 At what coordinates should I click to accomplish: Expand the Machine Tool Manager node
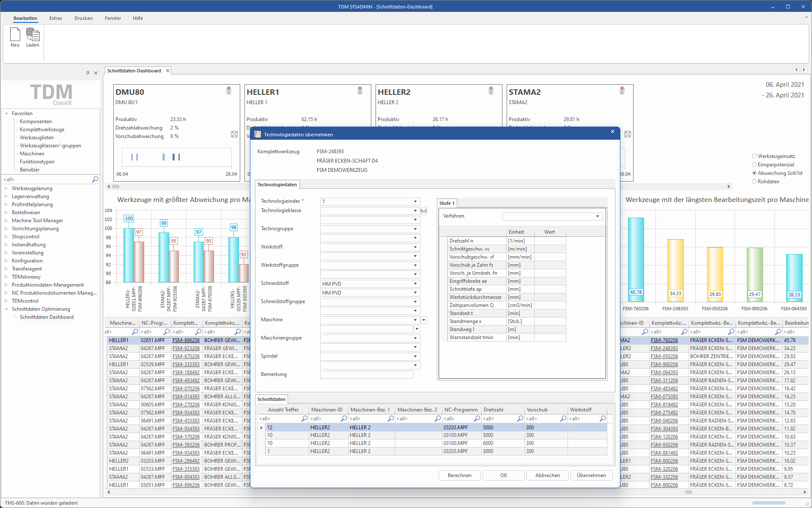(x=6, y=221)
